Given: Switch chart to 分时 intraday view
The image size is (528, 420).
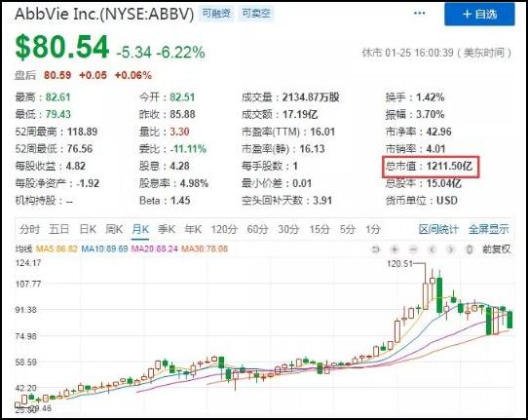Looking at the screenshot, I should [29, 229].
